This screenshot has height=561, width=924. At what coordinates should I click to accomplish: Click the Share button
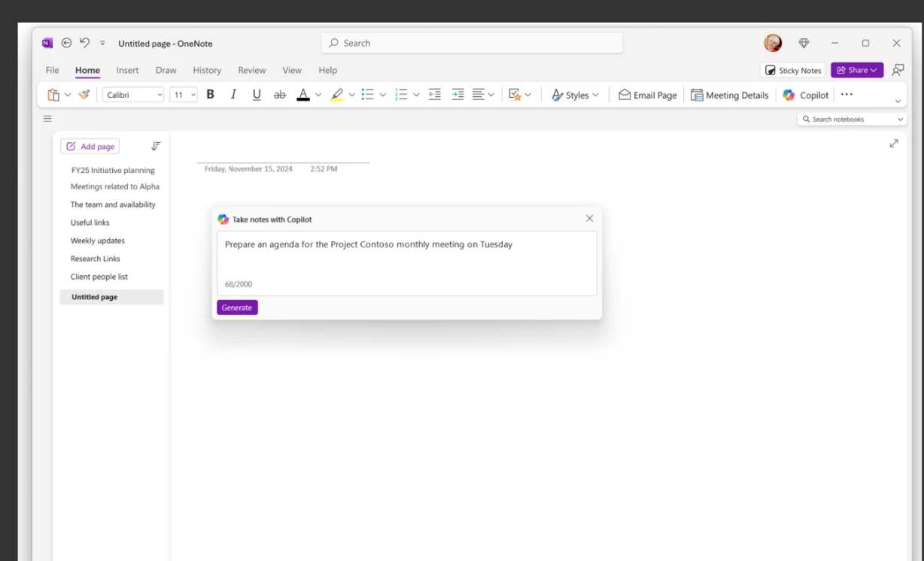(x=857, y=70)
